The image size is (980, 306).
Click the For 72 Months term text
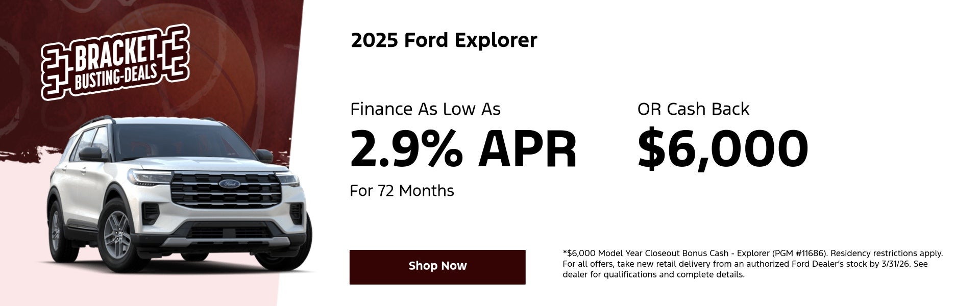click(x=402, y=191)
